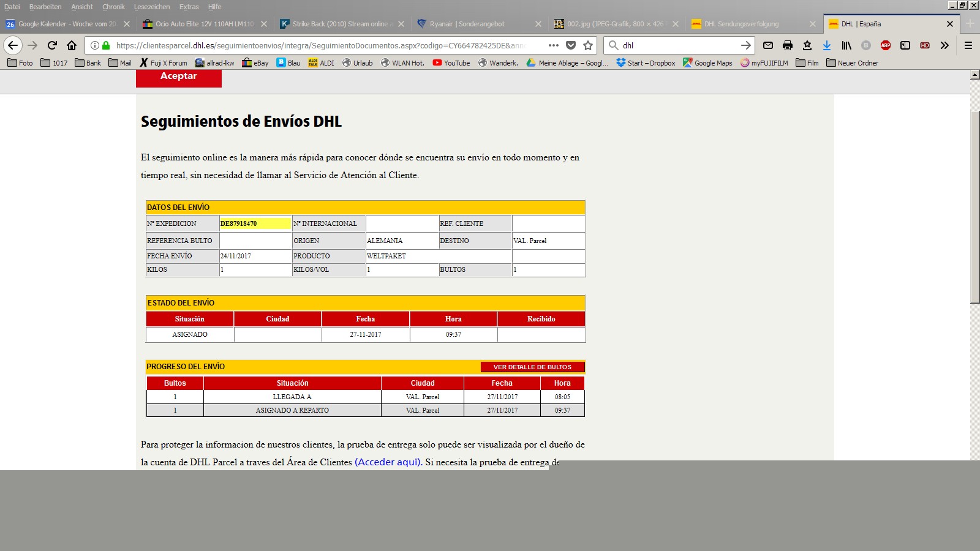Click the vertical page scrollbar thumb
The image size is (980, 551).
pyautogui.click(x=974, y=207)
